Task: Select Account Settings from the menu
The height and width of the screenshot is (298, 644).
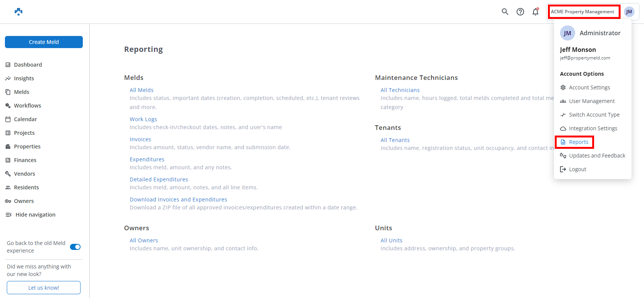Action: tap(589, 87)
